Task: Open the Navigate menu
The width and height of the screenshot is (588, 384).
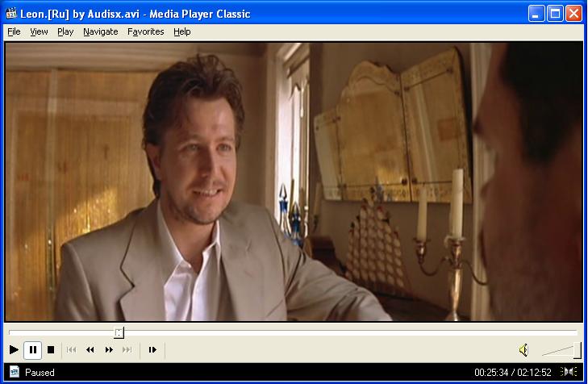Action: (x=101, y=32)
